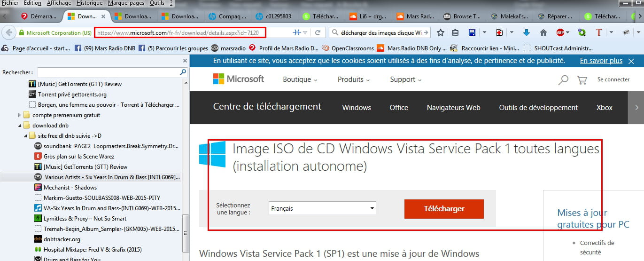
Task: Switch to the Malekal's tab
Action: coord(509,16)
